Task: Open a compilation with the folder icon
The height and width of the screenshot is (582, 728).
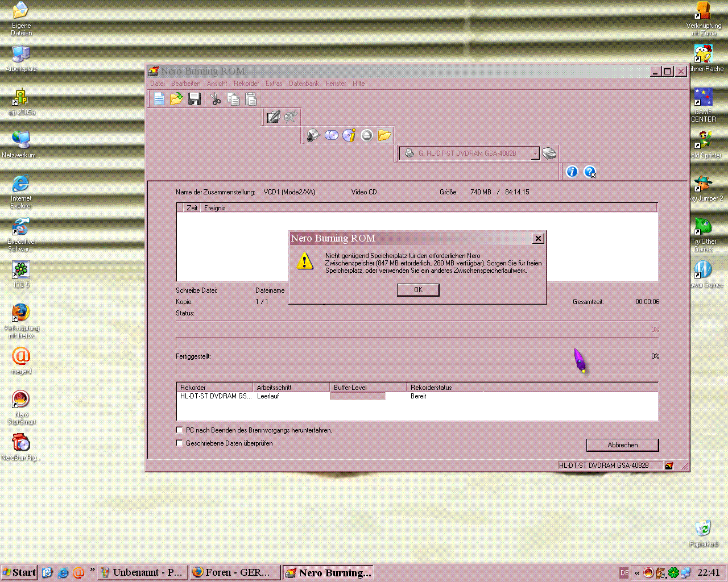Action: tap(177, 99)
